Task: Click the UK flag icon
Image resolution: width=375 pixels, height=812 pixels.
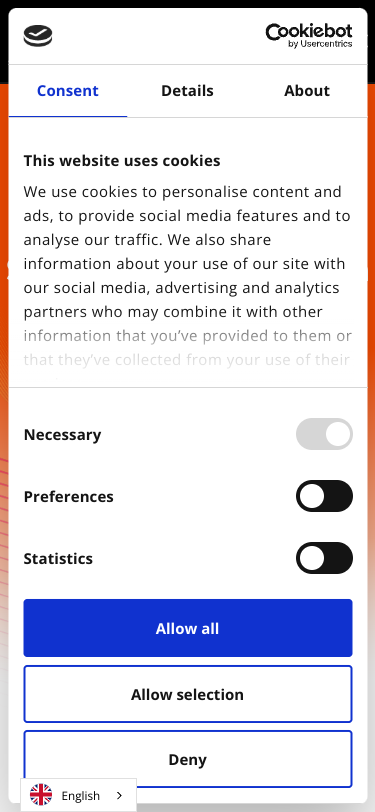Action: 41,795
